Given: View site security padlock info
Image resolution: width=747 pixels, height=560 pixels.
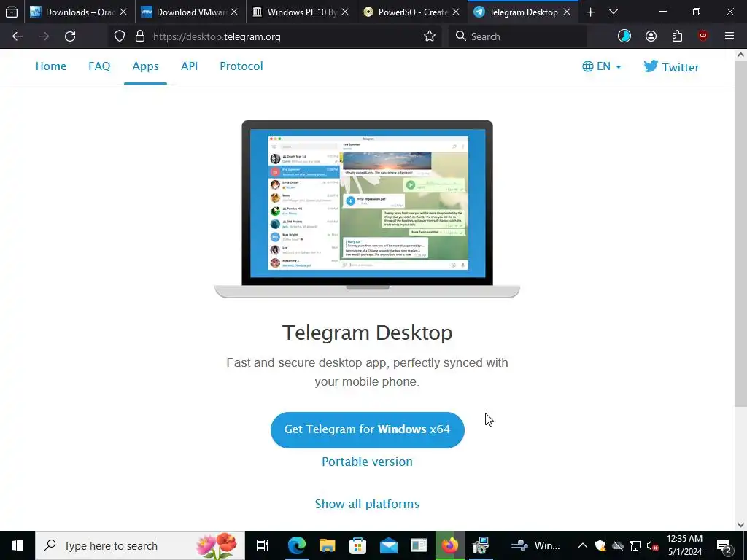Looking at the screenshot, I should (140, 36).
